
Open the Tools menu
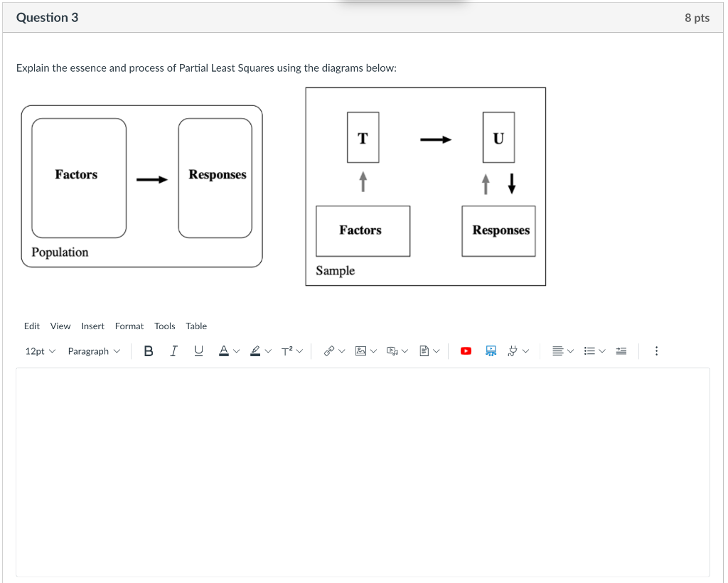(x=164, y=326)
